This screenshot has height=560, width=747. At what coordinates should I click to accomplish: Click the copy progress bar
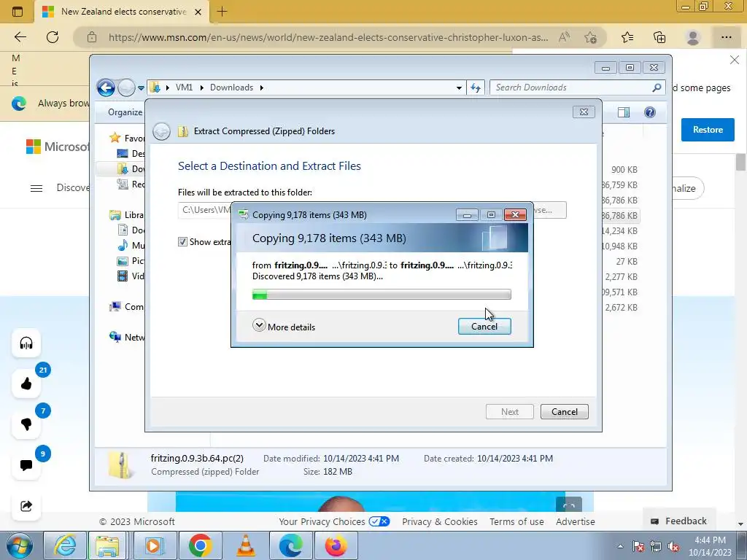click(382, 295)
